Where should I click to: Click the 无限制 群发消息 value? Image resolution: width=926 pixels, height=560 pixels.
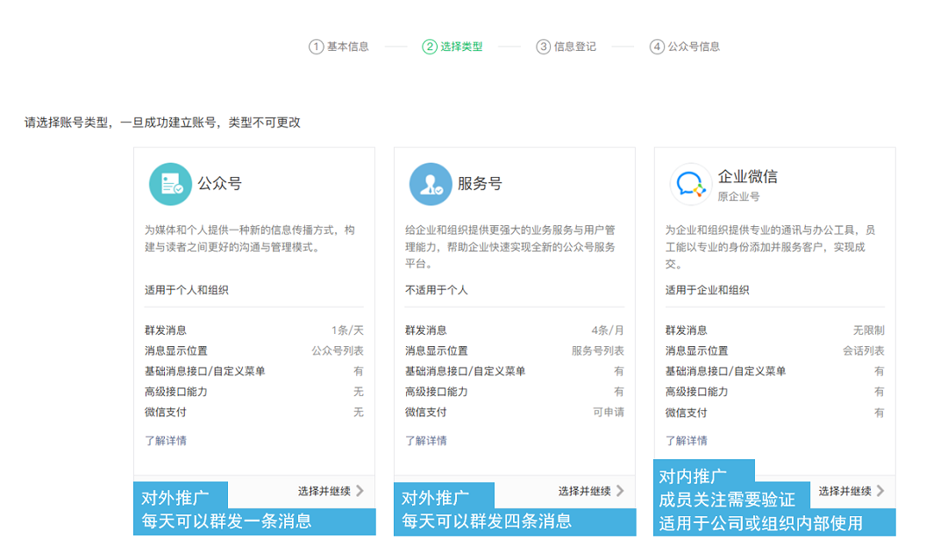[x=869, y=330]
